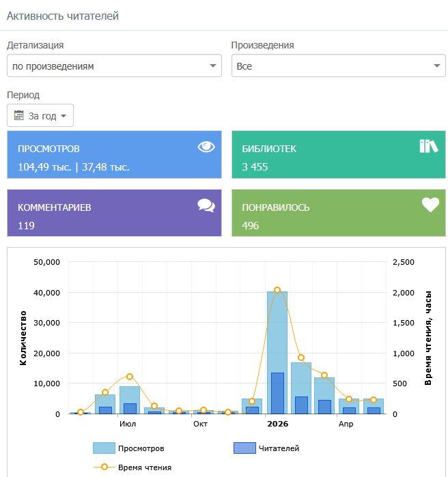Viewport: 448px width, 477px height.
Task: Click the peak reading-time point at 2026
Action: pyautogui.click(x=277, y=290)
